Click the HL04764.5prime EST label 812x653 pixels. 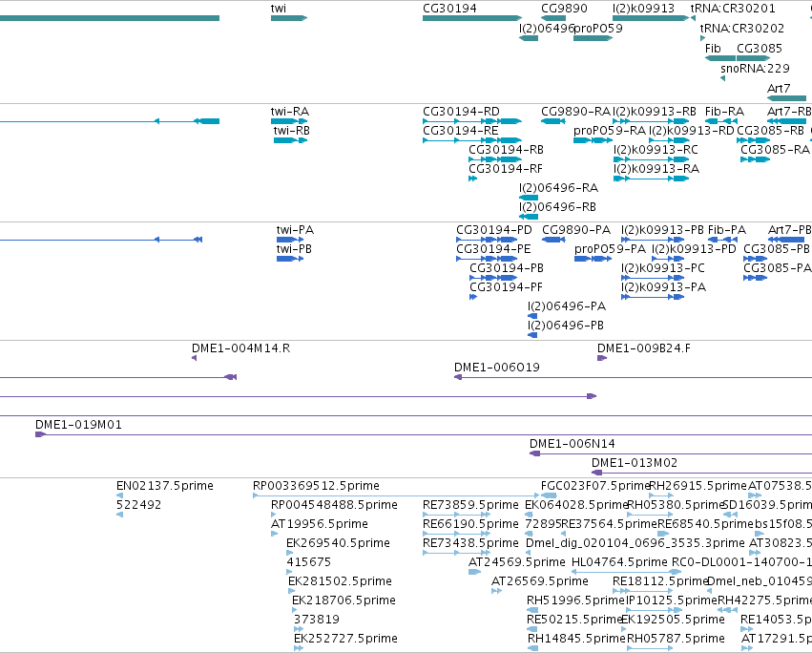pyautogui.click(x=619, y=562)
